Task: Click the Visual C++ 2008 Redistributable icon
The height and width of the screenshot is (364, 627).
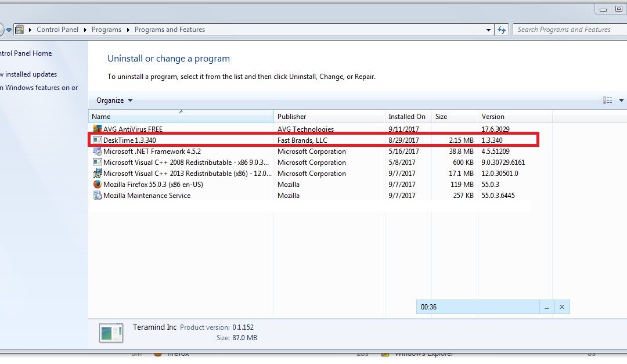Action: (97, 162)
